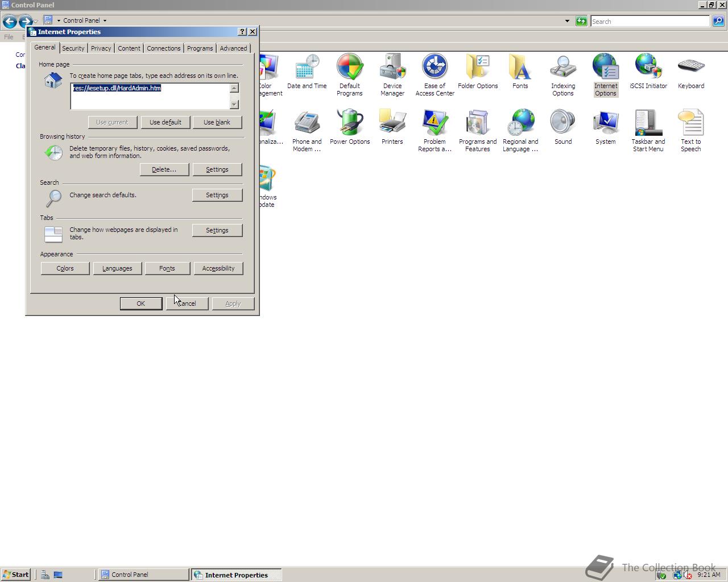This screenshot has height=582, width=728.
Task: Open Folder Options icon
Action: [478, 72]
